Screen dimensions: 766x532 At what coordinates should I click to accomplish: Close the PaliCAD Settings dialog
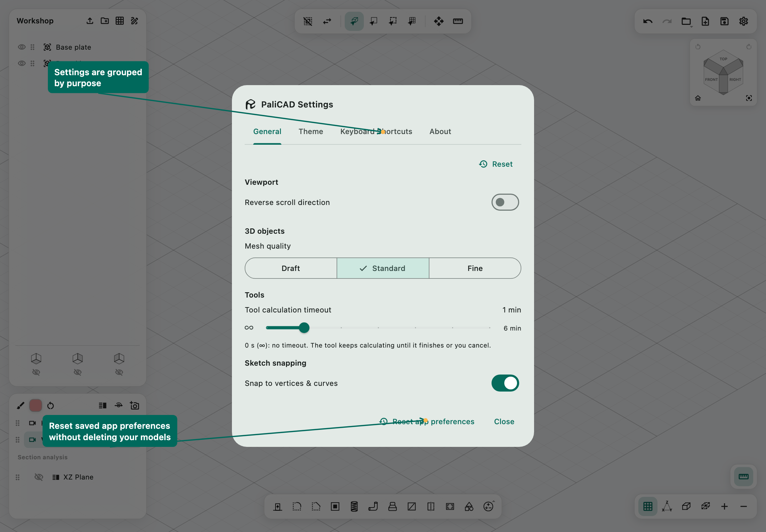pos(504,421)
